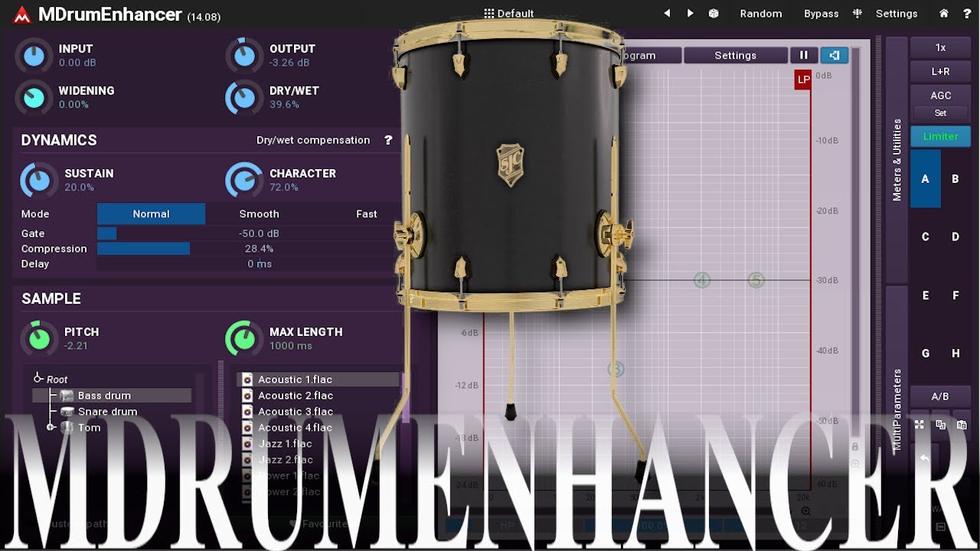
Task: Go to the next preset arrow
Action: point(691,14)
